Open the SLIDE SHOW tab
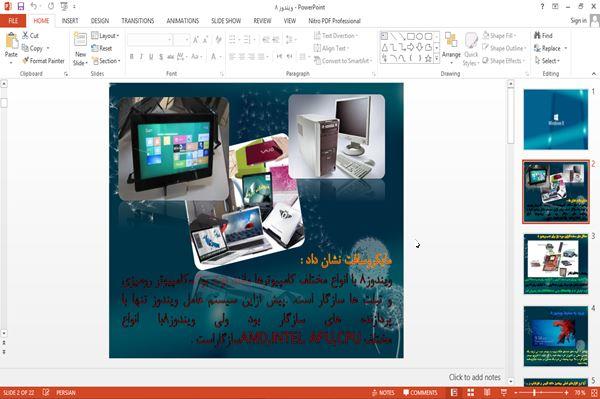Image resolution: width=600 pixels, height=399 pixels. tap(226, 21)
